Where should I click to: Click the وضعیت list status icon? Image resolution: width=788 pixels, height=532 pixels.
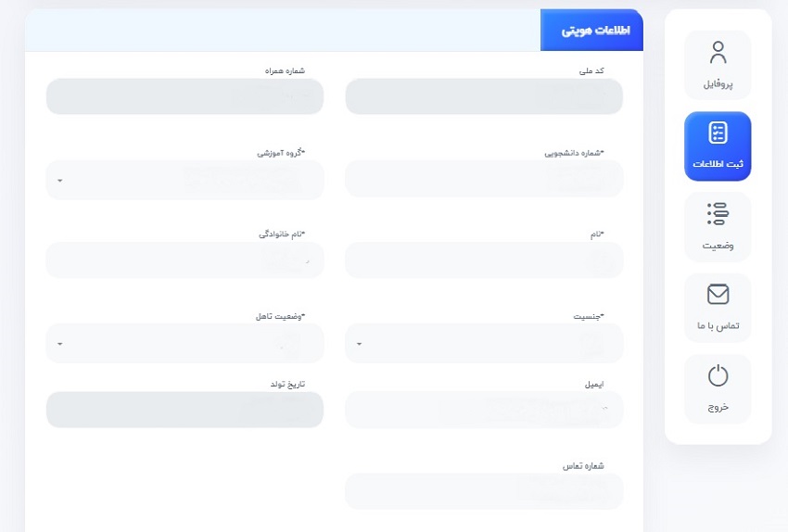[x=718, y=214]
